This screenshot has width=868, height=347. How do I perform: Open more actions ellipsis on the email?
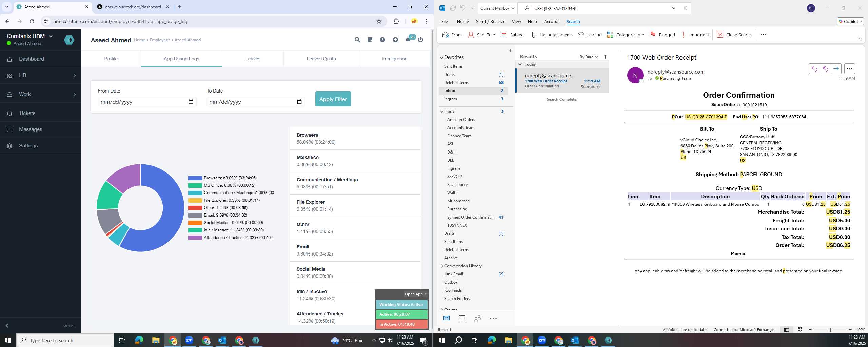coord(849,69)
